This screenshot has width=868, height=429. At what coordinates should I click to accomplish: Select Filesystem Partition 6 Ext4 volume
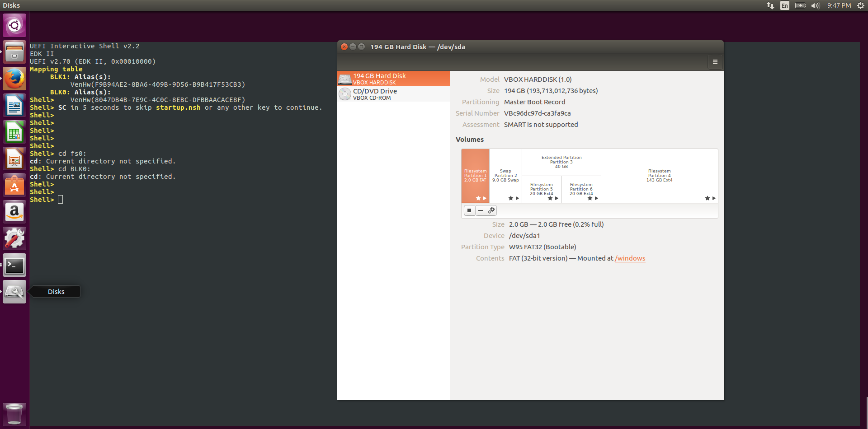[x=581, y=189]
